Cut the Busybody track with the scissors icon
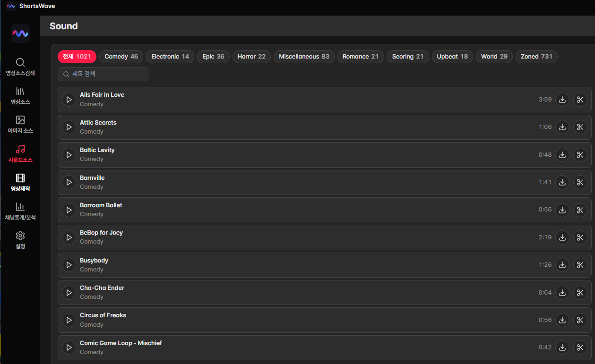This screenshot has width=595, height=364. point(580,265)
